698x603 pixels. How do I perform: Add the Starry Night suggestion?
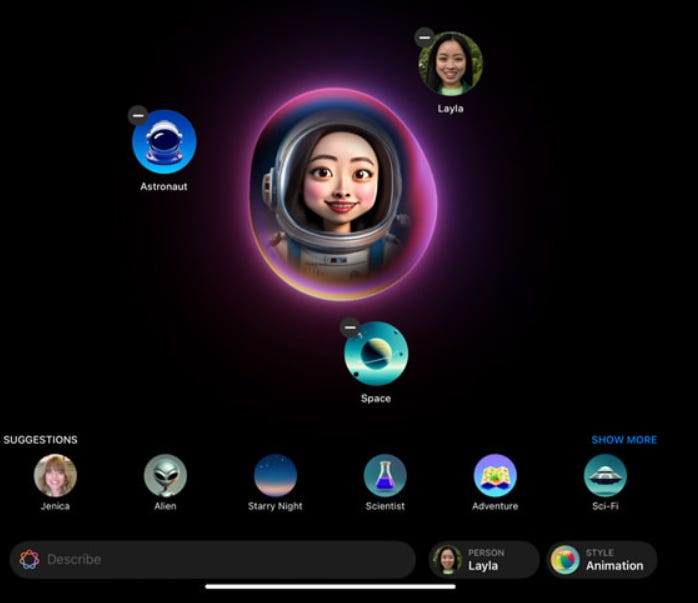coord(275,475)
